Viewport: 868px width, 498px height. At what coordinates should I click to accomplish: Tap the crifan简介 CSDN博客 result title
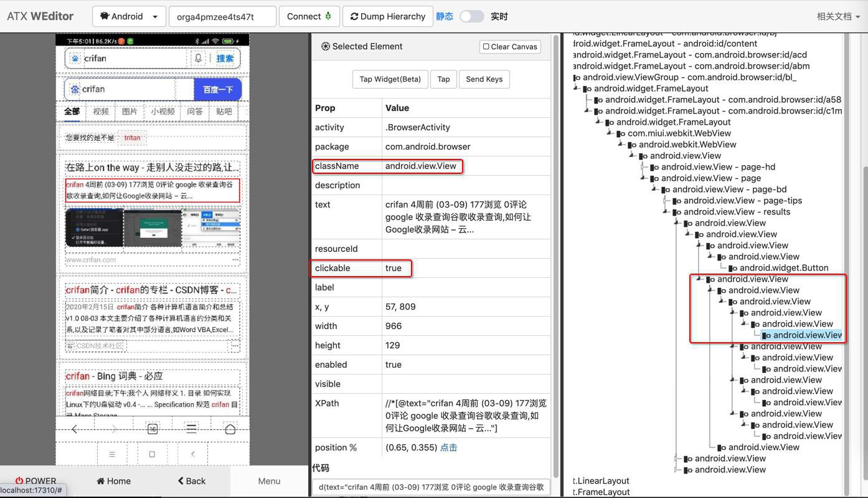[152, 290]
